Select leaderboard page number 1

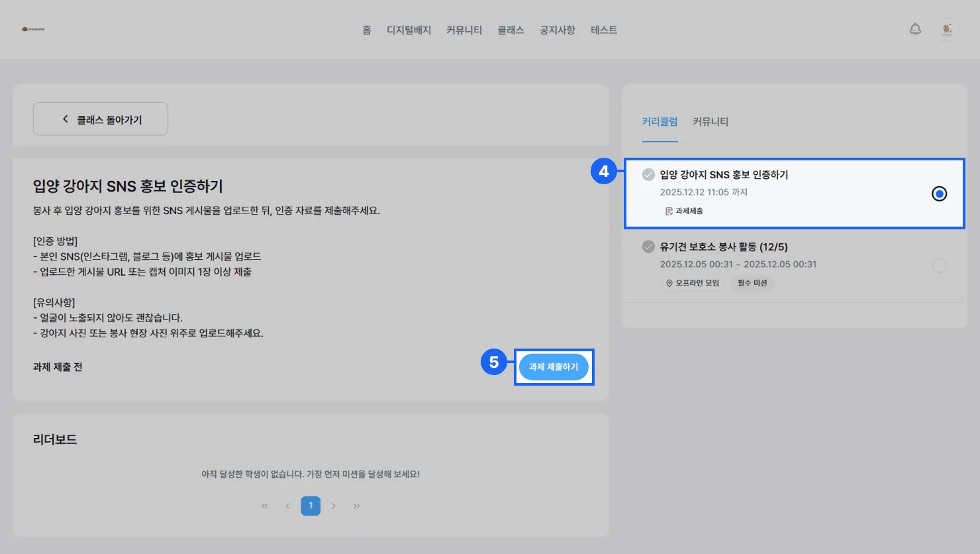point(311,506)
